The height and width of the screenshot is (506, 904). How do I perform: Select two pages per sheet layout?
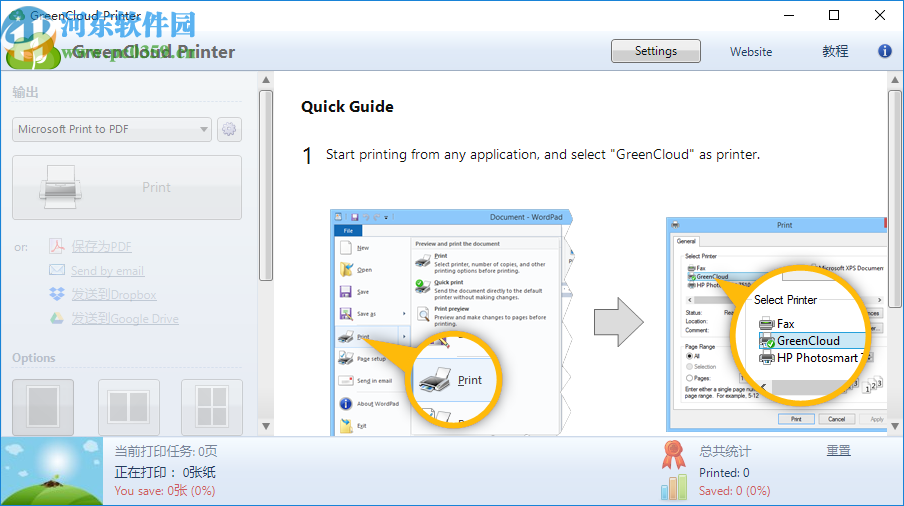pos(129,407)
